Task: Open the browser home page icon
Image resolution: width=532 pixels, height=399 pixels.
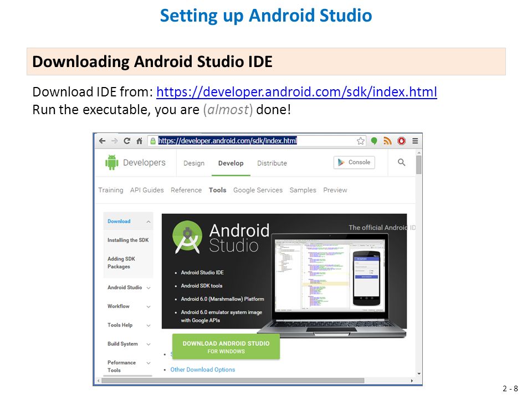Action: click(140, 141)
